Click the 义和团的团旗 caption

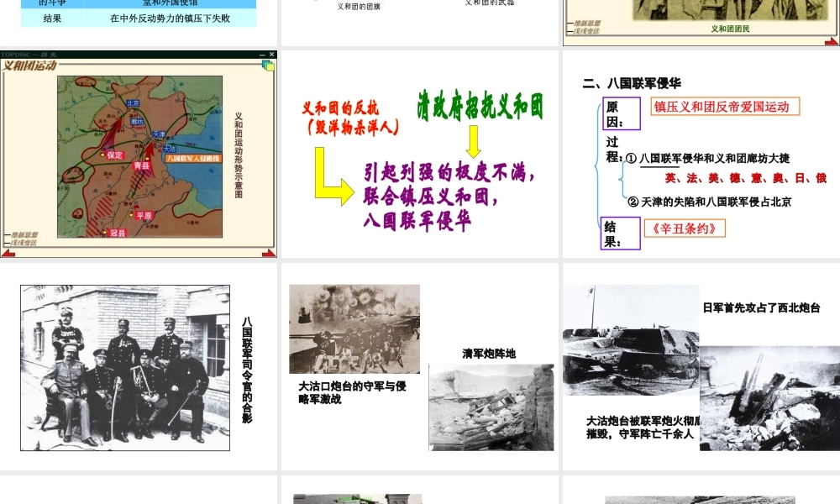tap(359, 7)
